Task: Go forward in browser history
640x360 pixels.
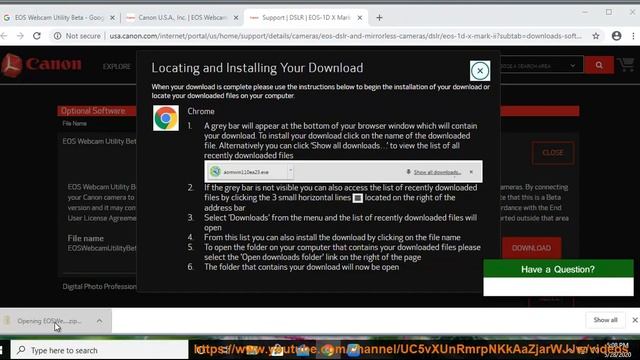Action: tap(20, 36)
